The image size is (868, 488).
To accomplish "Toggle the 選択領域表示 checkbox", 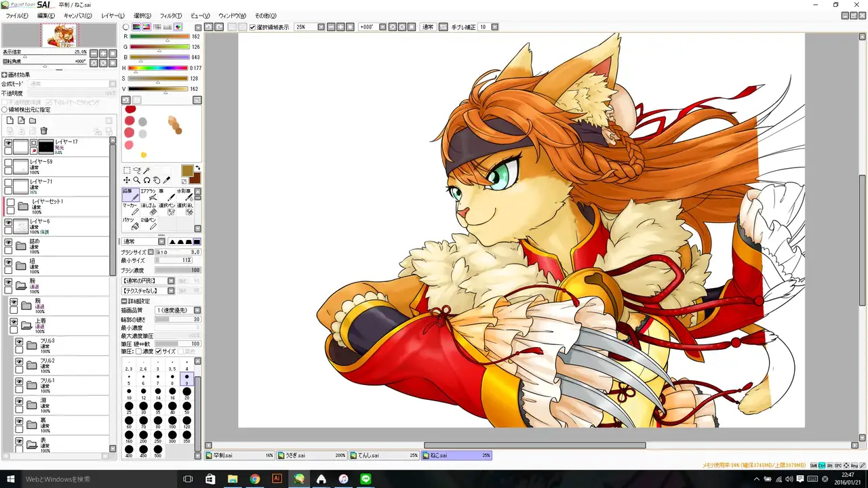I will [x=253, y=27].
